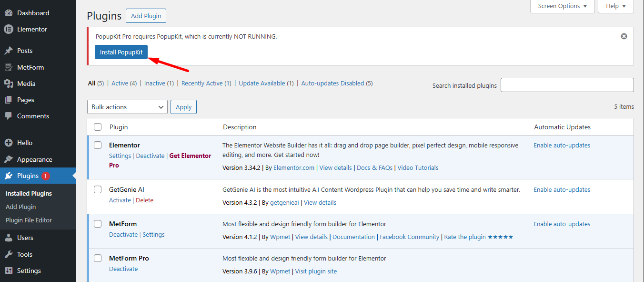Viewport: 644px width, 282px height.
Task: Click the Media library icon
Action: coord(9,84)
